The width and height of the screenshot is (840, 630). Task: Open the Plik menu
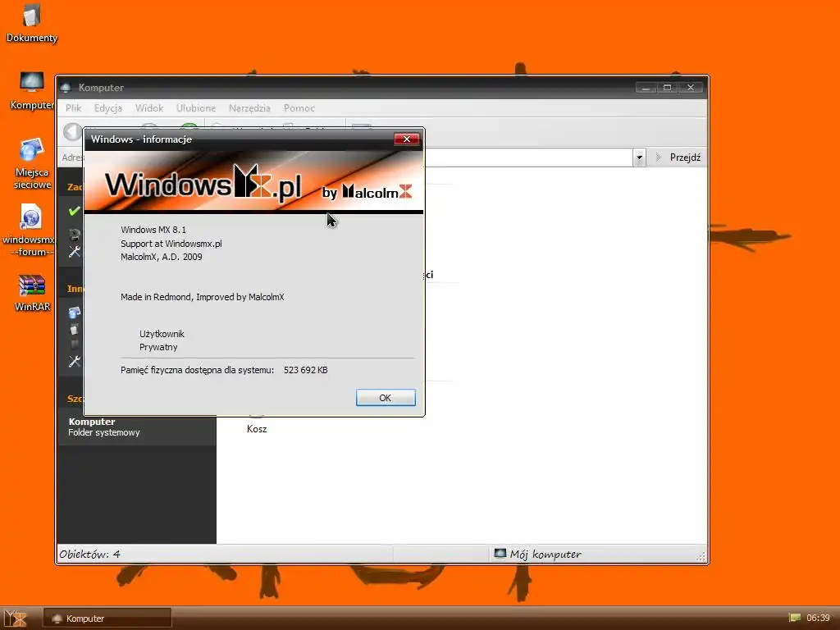(x=73, y=108)
